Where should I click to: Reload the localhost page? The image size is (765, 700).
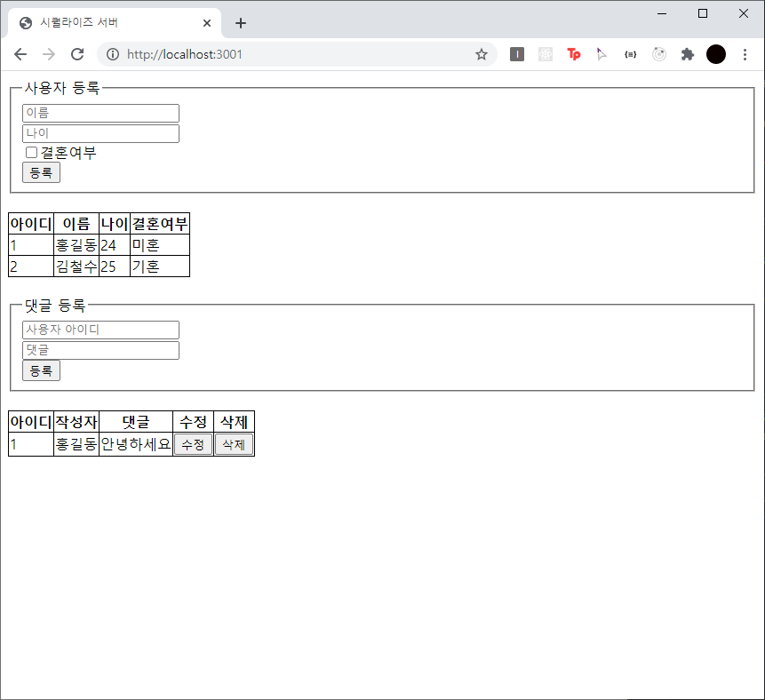point(77,54)
